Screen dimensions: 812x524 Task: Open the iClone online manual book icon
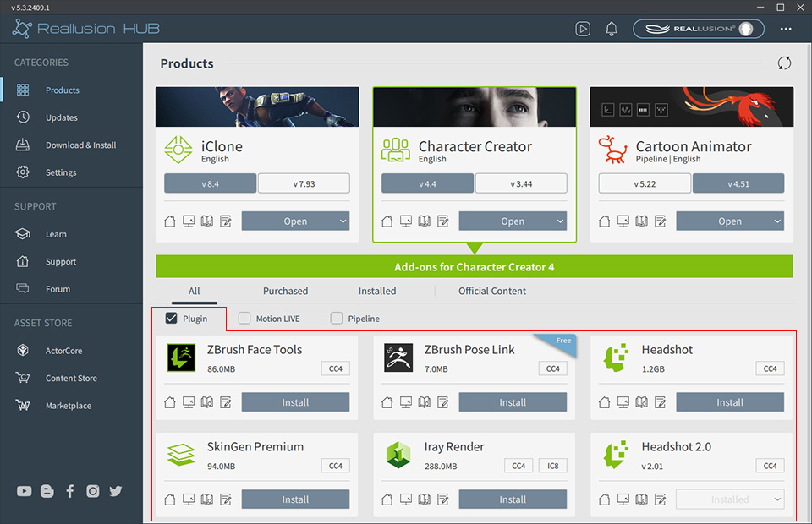pyautogui.click(x=207, y=221)
